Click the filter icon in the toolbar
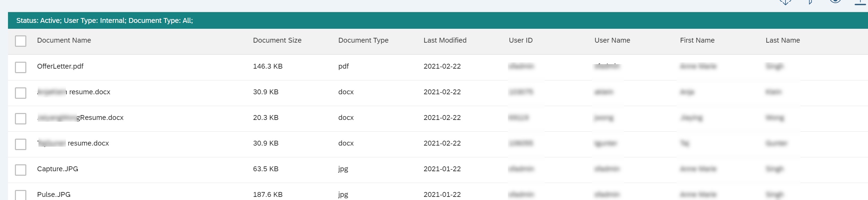868x200 pixels. tap(810, 2)
